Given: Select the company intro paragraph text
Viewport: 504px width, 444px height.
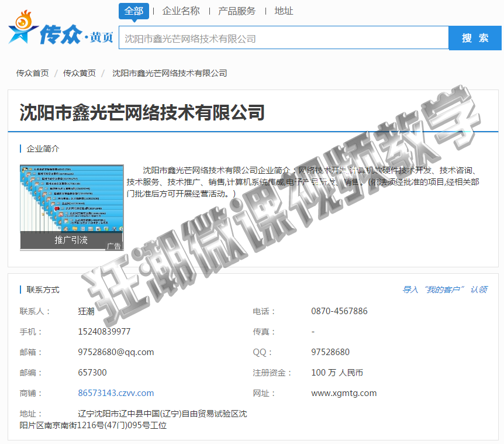Looking at the screenshot, I should pyautogui.click(x=303, y=182).
